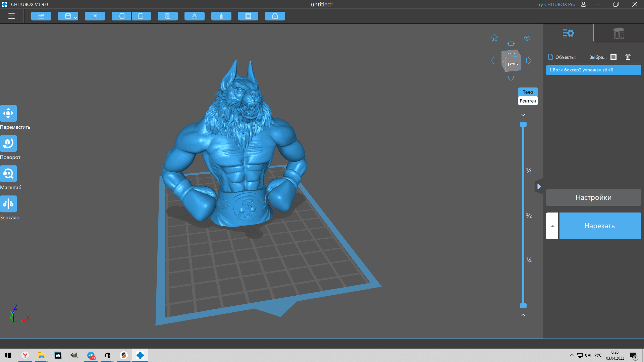
Task: Select the Mirror (Зеркало) tool
Action: click(x=8, y=204)
